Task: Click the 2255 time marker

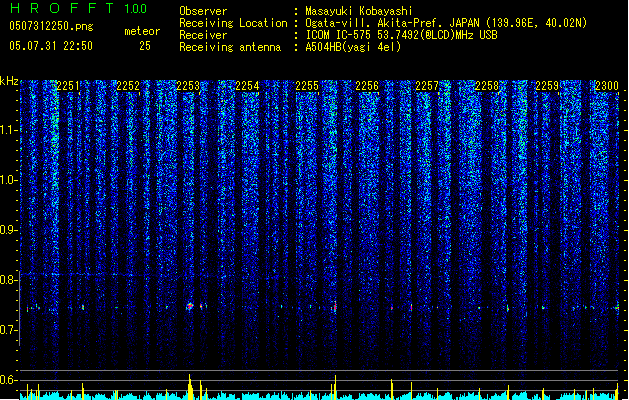Action: (x=307, y=86)
